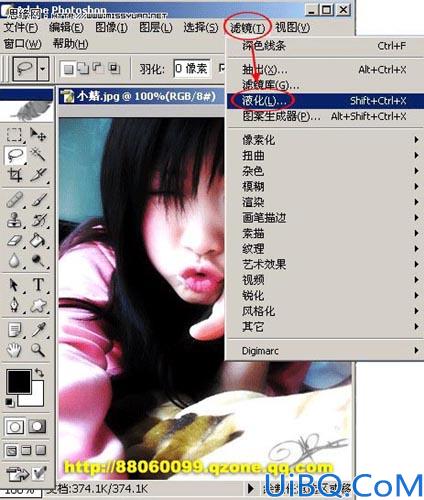Expand the 艺术效果 submenu

(x=325, y=264)
